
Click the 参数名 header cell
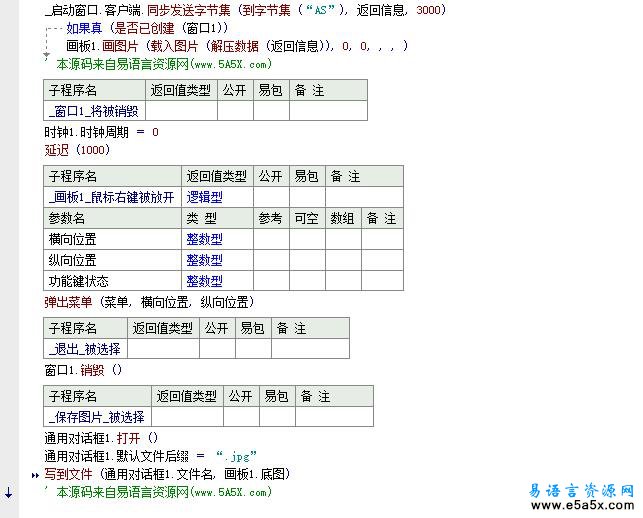click(x=112, y=218)
